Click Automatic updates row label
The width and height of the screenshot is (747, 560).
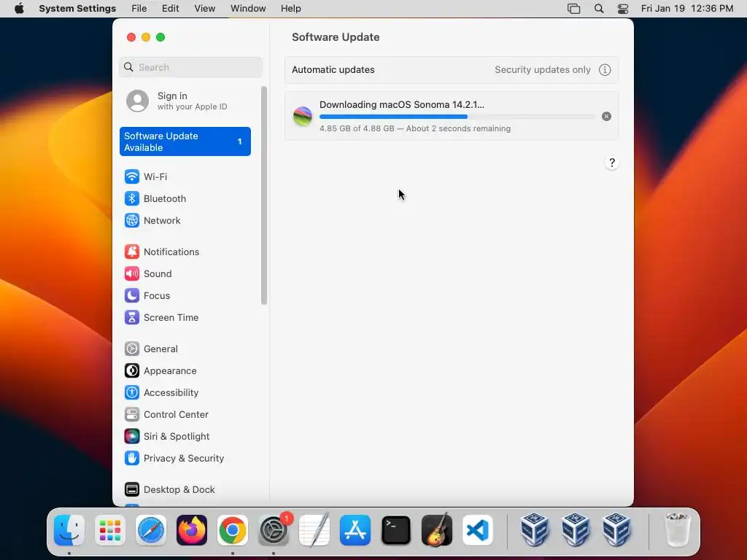pos(333,70)
